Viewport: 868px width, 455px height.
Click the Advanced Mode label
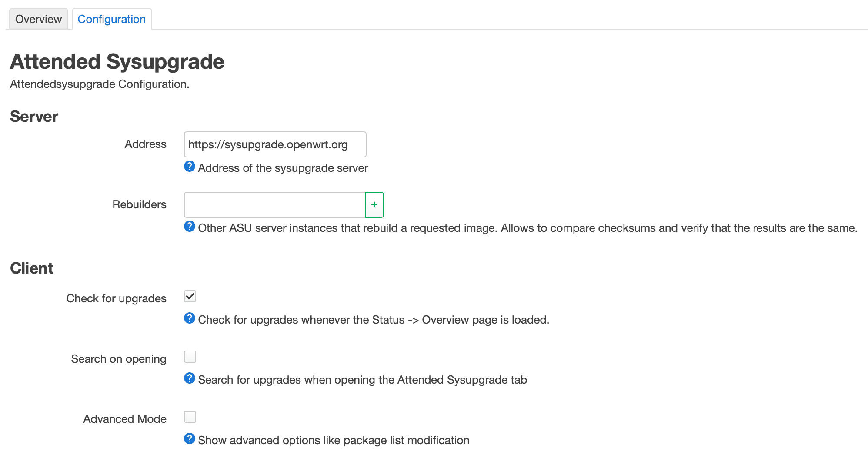pos(124,419)
